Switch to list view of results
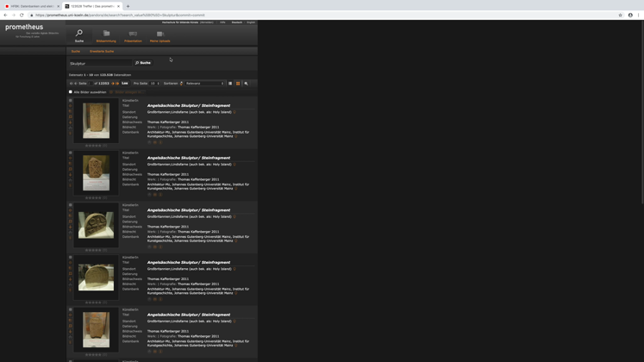The width and height of the screenshot is (644, 362). click(230, 84)
